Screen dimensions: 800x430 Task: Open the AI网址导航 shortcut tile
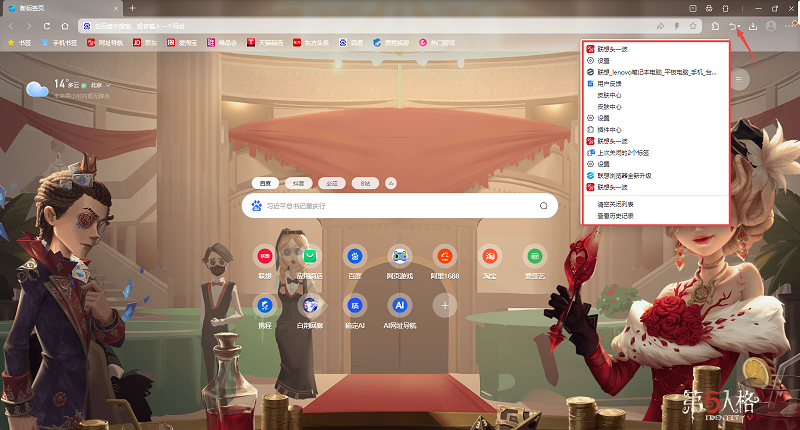(x=399, y=312)
